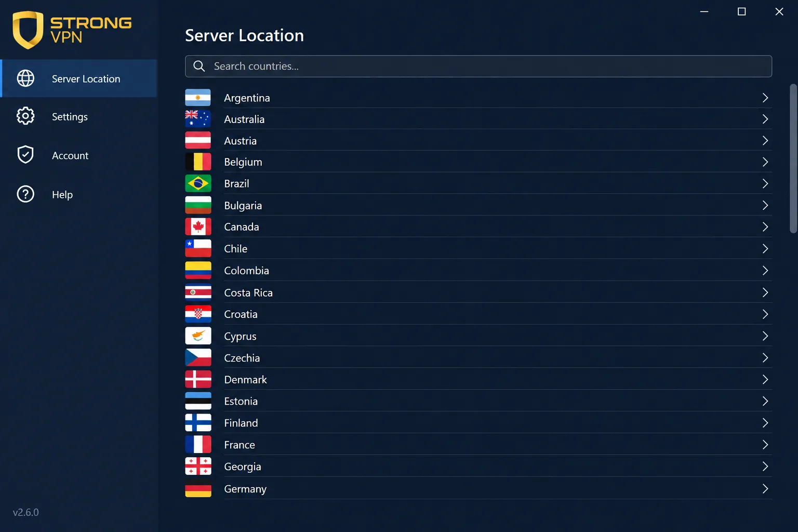
Task: Expand Austria server list chevron
Action: [765, 140]
